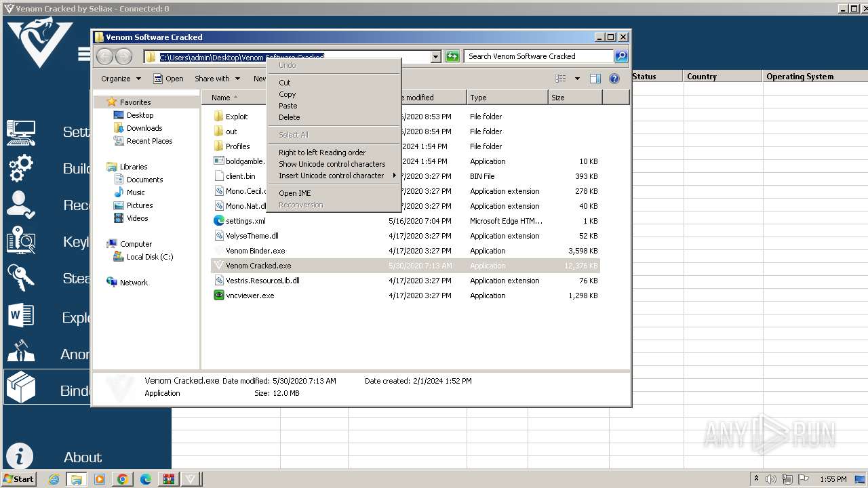Change view with the views icon
The height and width of the screenshot is (488, 868).
pos(561,79)
